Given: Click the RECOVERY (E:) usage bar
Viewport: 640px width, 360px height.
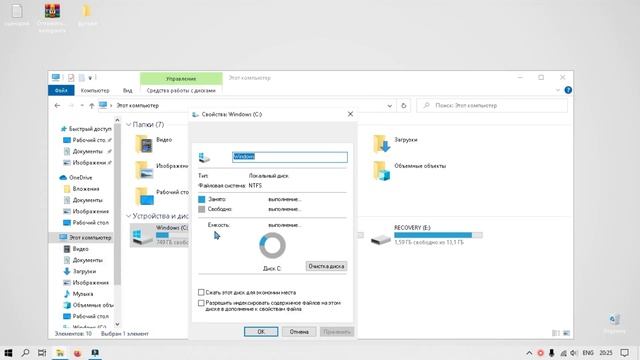Looking at the screenshot, I should point(438,235).
